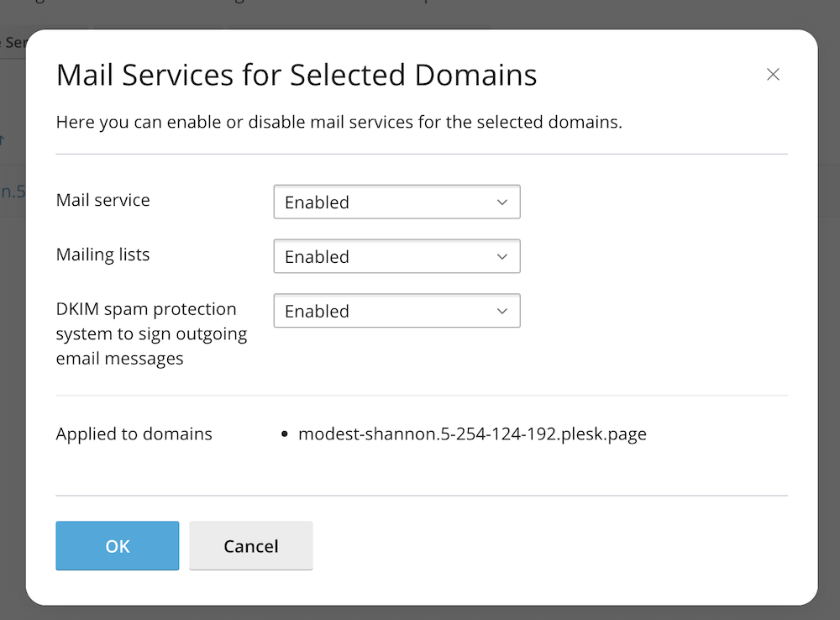Click the chevron arrow in Mailing lists field

point(502,257)
